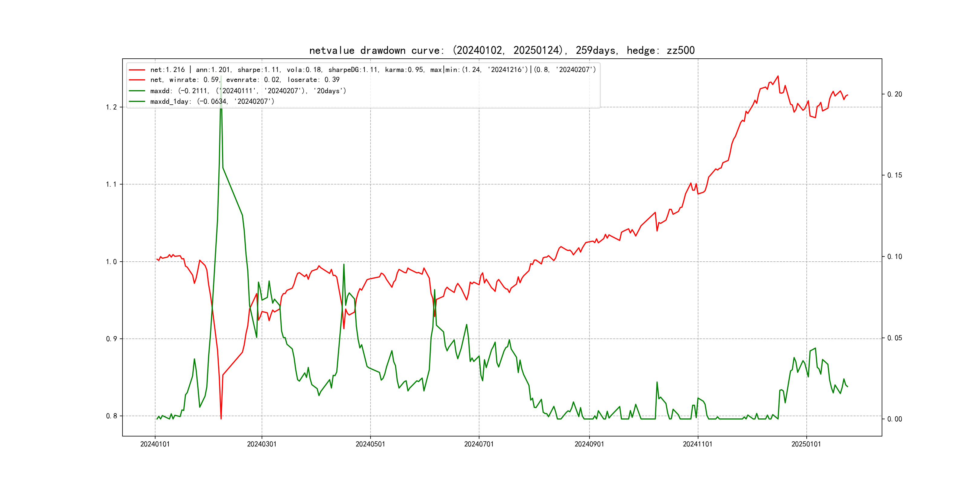Click the red line swatch of first legend entry
Image resolution: width=980 pixels, height=490 pixels.
click(x=137, y=70)
